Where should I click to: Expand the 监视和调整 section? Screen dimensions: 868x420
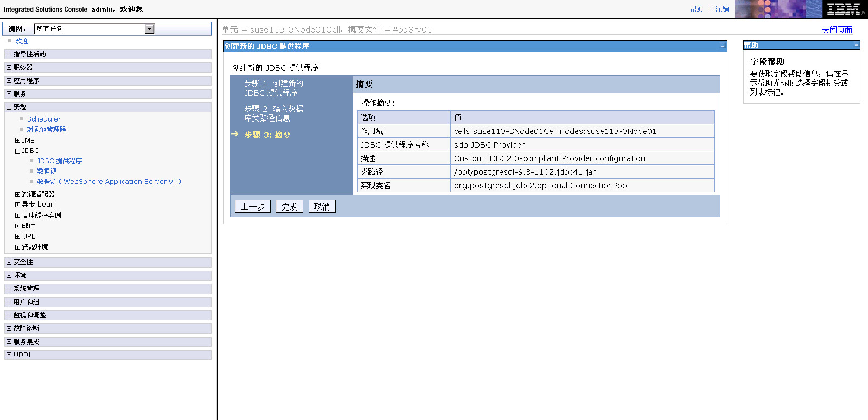click(x=9, y=315)
